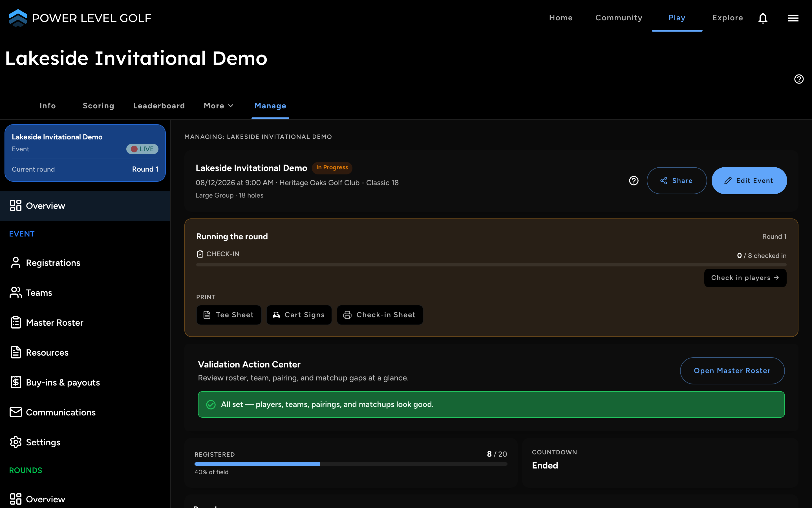Select the Manage tab

click(270, 106)
